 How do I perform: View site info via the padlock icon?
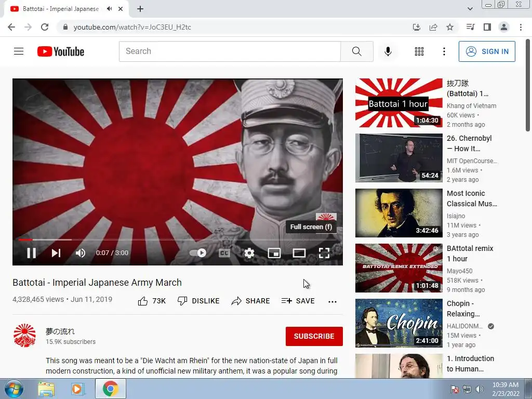[65, 27]
